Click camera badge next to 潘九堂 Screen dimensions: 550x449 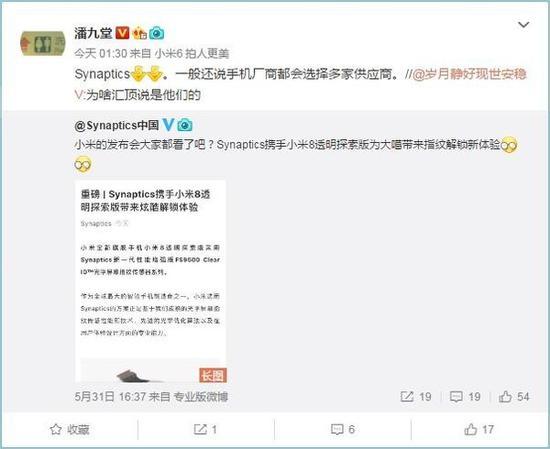pos(156,33)
